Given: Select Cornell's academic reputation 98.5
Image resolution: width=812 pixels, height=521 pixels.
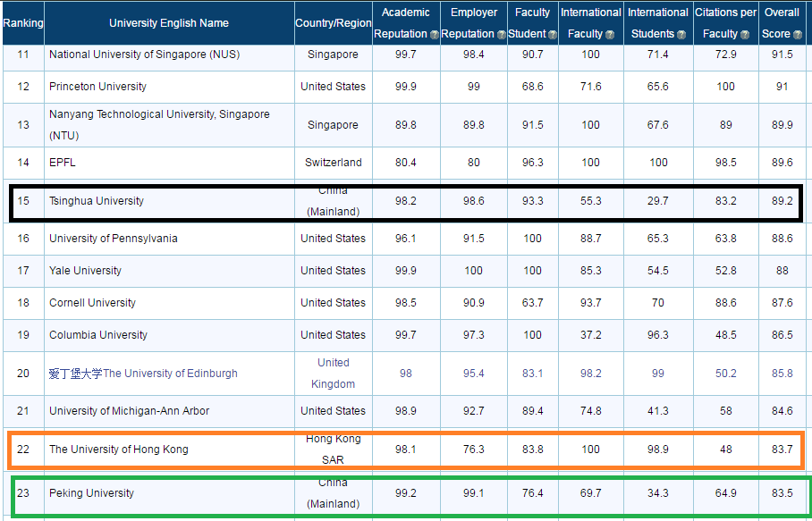Looking at the screenshot, I should point(406,303).
